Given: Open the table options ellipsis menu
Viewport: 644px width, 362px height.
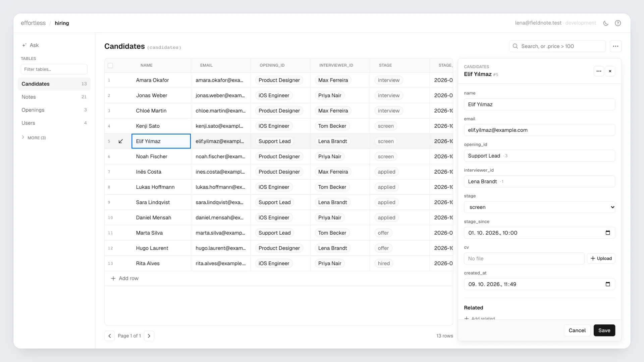Looking at the screenshot, I should 615,46.
